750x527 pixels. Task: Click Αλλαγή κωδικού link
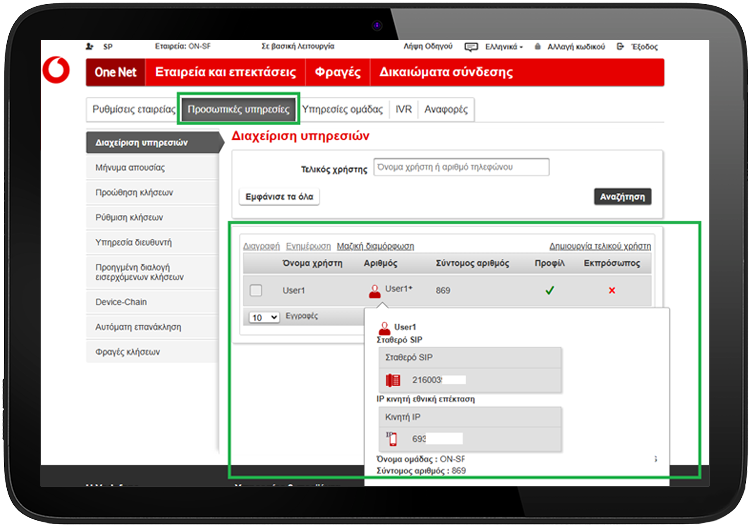pos(576,46)
